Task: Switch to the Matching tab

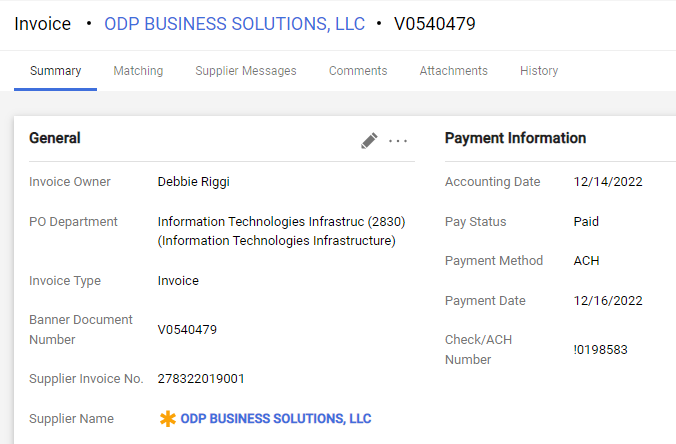Action: (138, 71)
